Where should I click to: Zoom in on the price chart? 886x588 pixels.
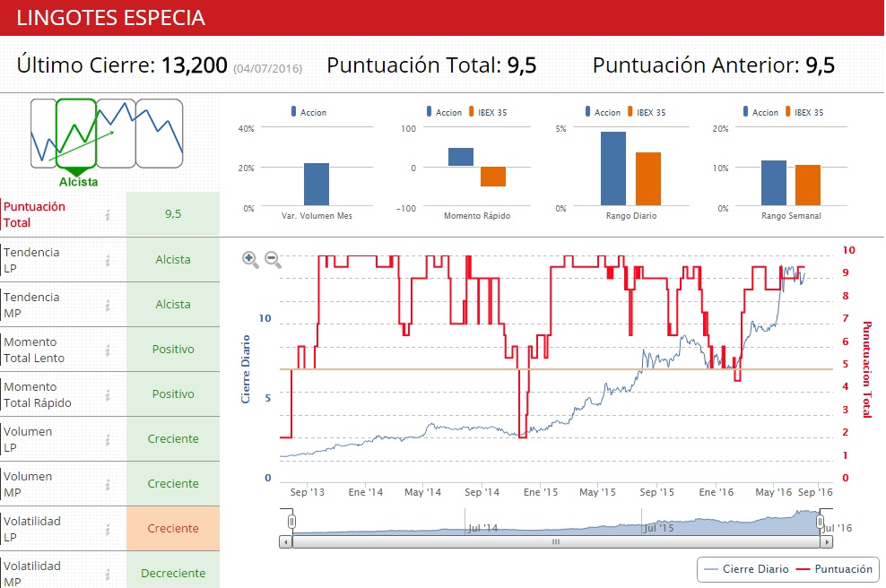250,259
